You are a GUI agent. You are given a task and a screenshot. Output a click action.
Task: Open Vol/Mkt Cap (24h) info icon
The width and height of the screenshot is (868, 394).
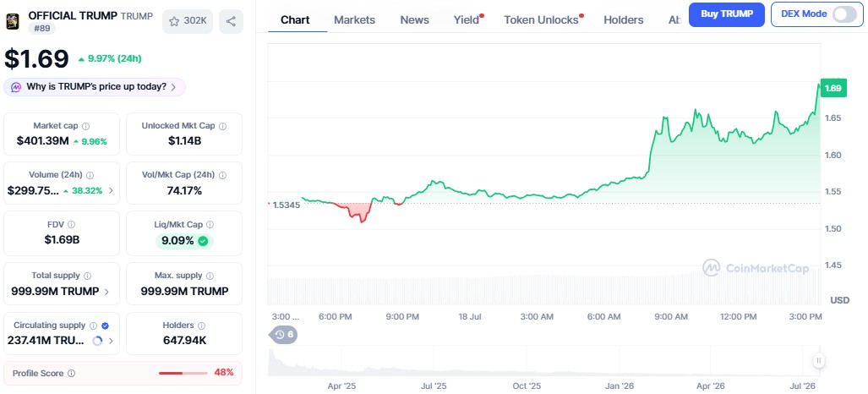pyautogui.click(x=222, y=174)
